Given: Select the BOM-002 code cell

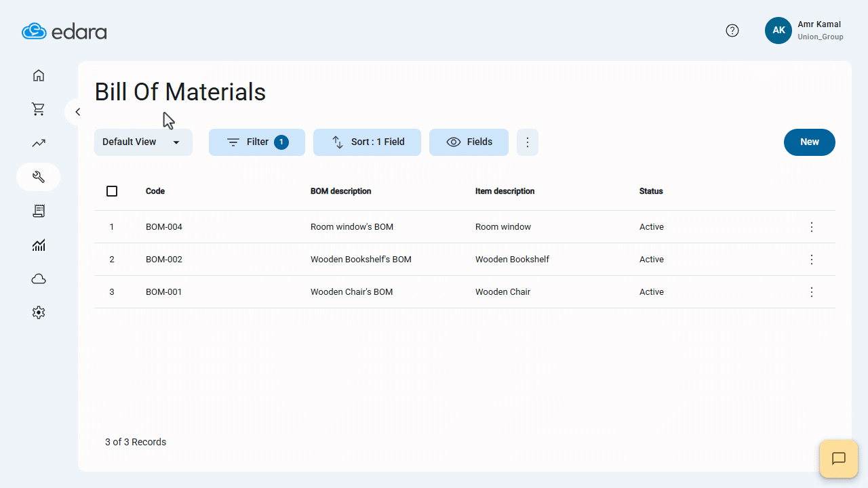Looking at the screenshot, I should point(164,260).
